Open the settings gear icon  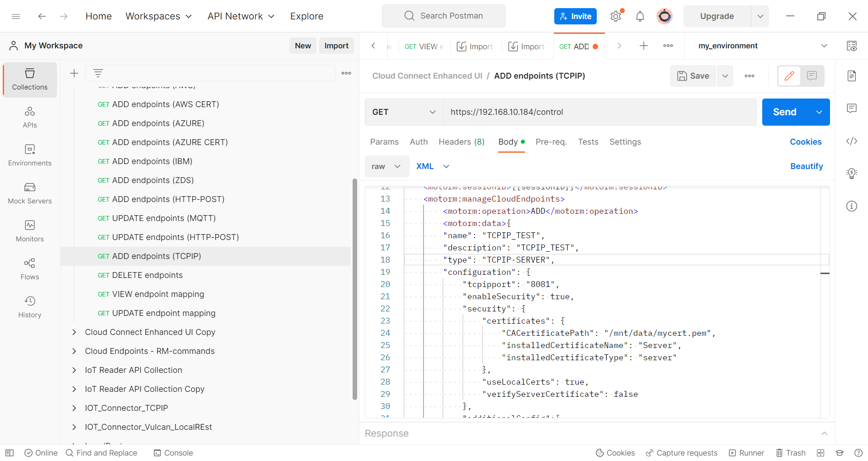point(616,16)
